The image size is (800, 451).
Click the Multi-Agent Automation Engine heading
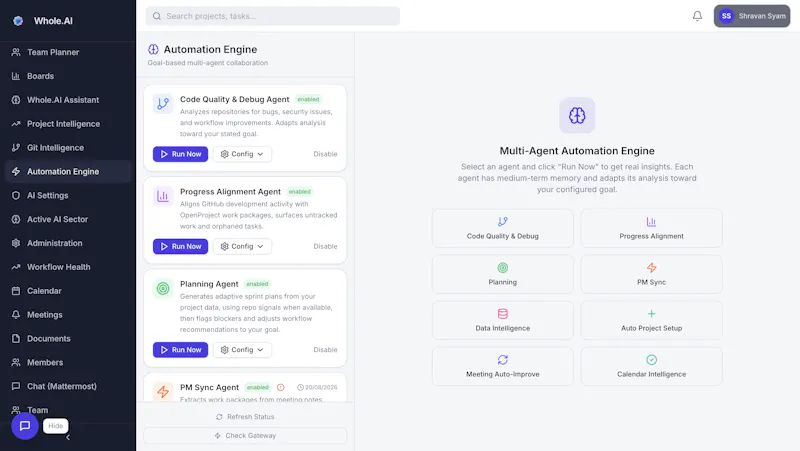[577, 151]
